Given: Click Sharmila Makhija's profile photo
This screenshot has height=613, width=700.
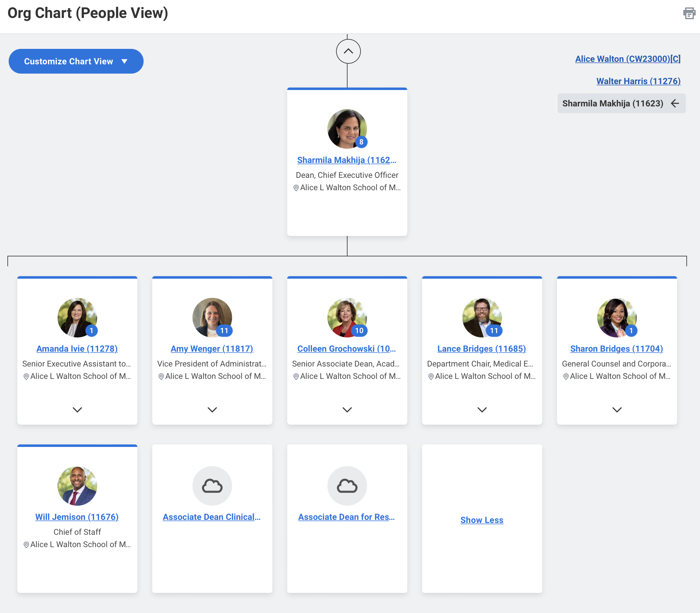Looking at the screenshot, I should pyautogui.click(x=347, y=129).
